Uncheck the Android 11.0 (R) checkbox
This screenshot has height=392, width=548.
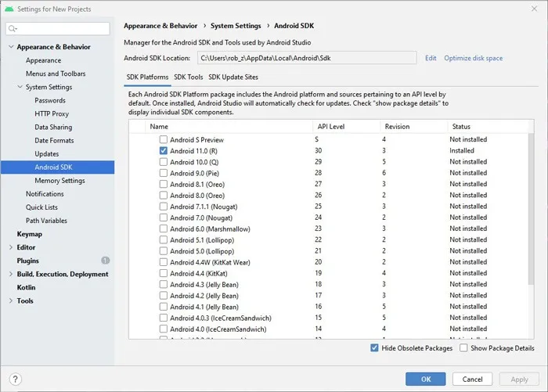coord(163,150)
